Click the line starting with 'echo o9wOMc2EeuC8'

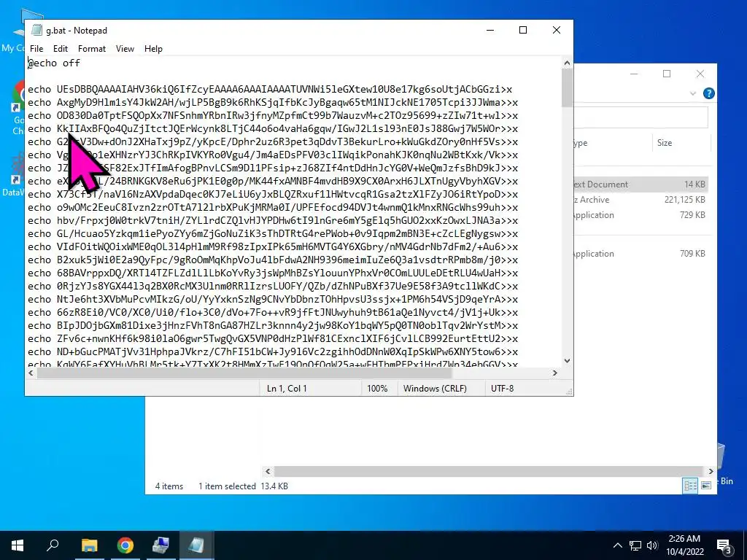click(x=273, y=208)
